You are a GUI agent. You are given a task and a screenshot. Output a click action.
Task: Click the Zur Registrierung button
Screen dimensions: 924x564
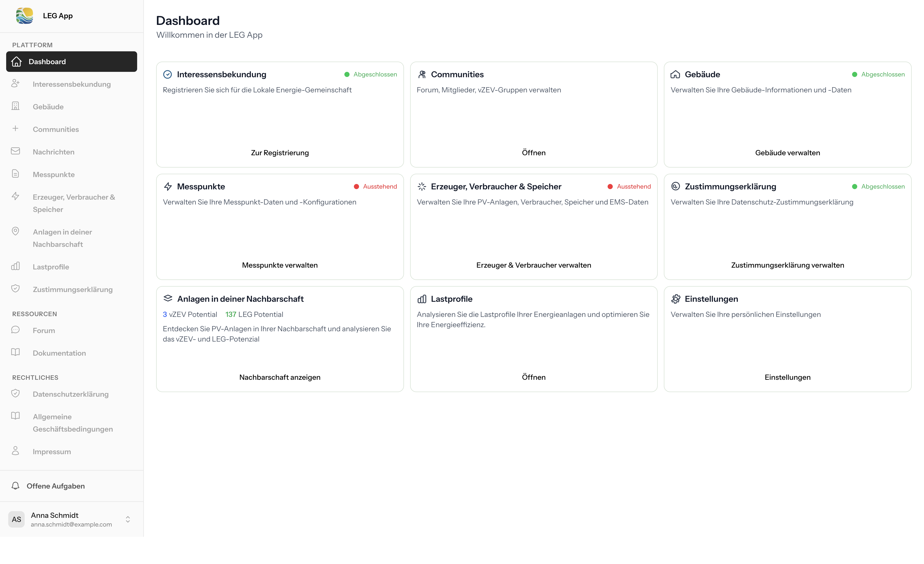pyautogui.click(x=280, y=152)
